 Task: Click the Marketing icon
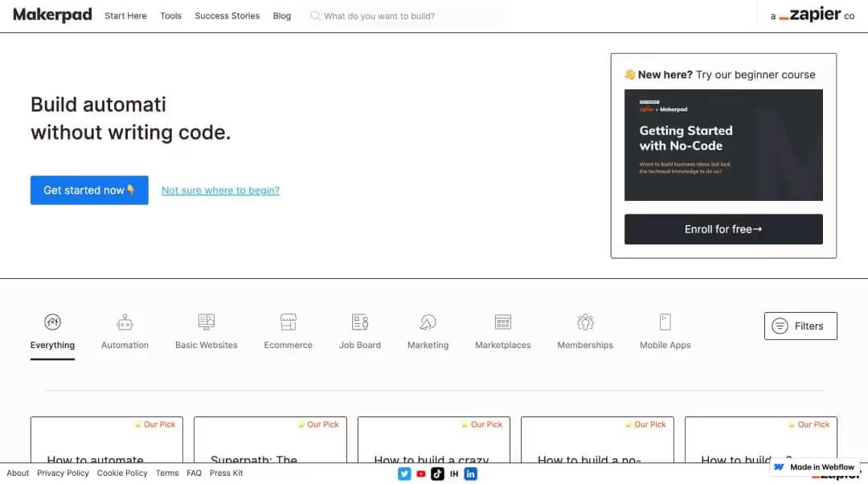(428, 322)
